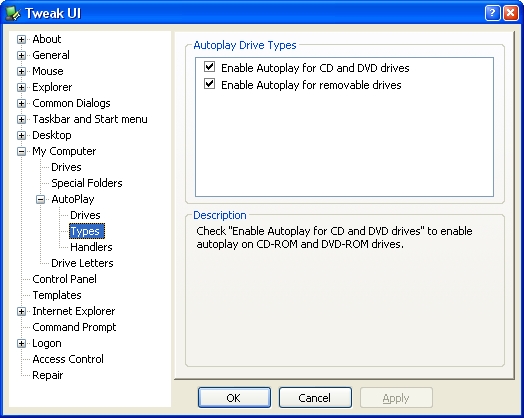Expand the General node plus box
Viewport: 524px width, 418px height.
point(21,55)
